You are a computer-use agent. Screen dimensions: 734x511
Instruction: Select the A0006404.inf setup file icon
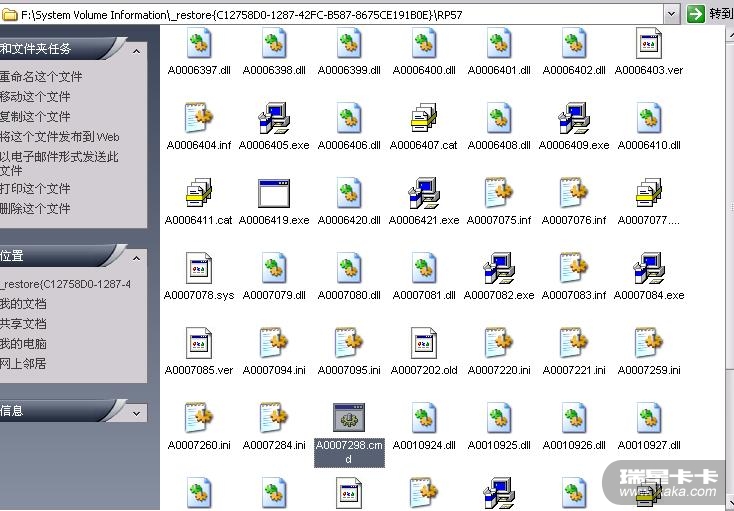199,117
